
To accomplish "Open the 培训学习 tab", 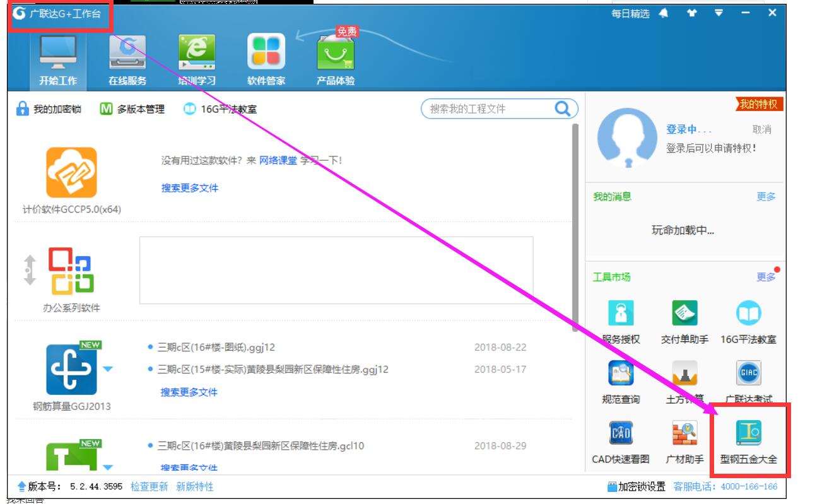I will 197,61.
